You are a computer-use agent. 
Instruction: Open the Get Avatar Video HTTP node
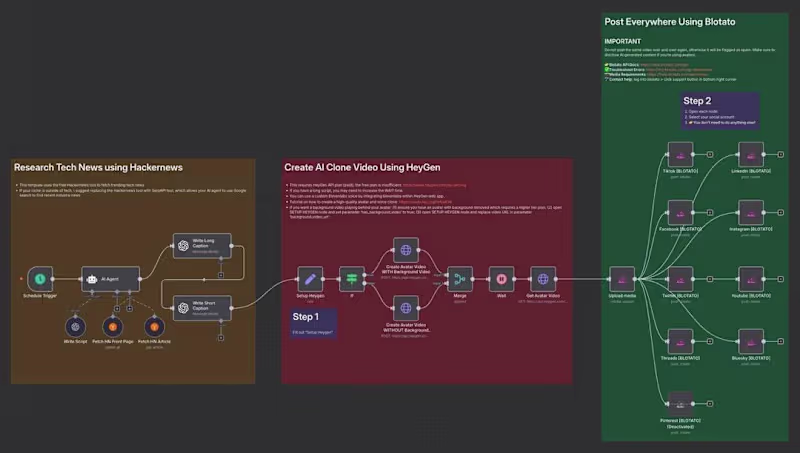(543, 279)
